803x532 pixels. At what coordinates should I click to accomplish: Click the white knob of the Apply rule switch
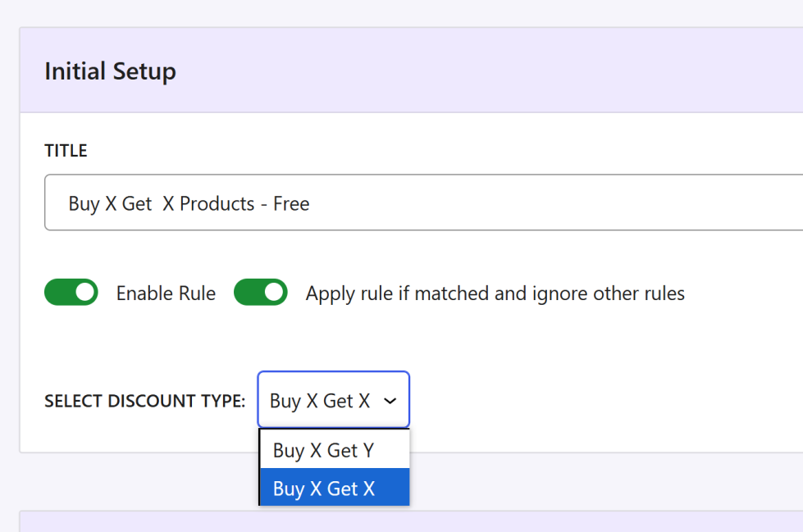[x=273, y=293]
